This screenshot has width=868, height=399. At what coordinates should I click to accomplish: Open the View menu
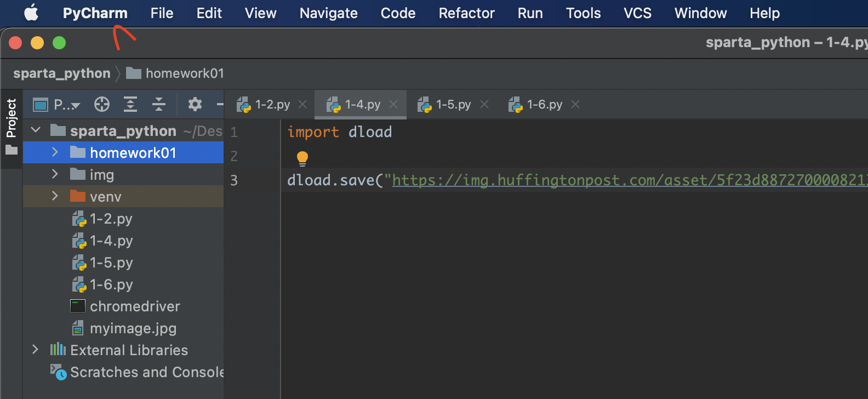coord(260,13)
